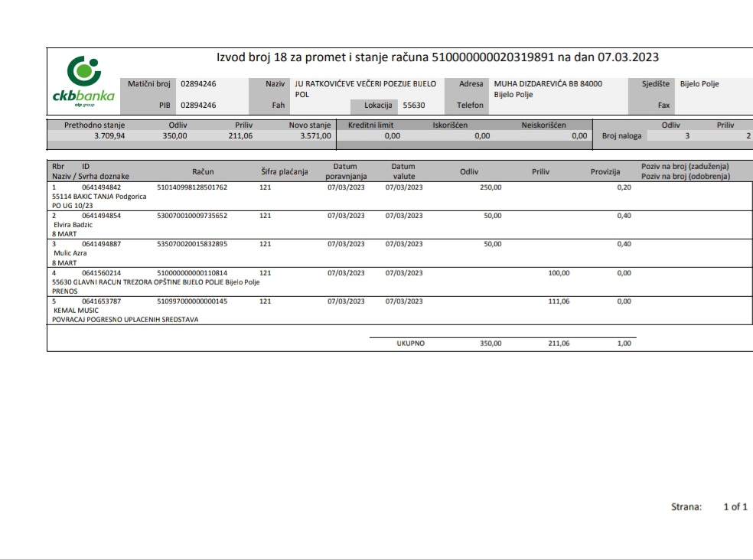Click the Lokacija value 55630
The width and height of the screenshot is (753, 560).
[414, 106]
